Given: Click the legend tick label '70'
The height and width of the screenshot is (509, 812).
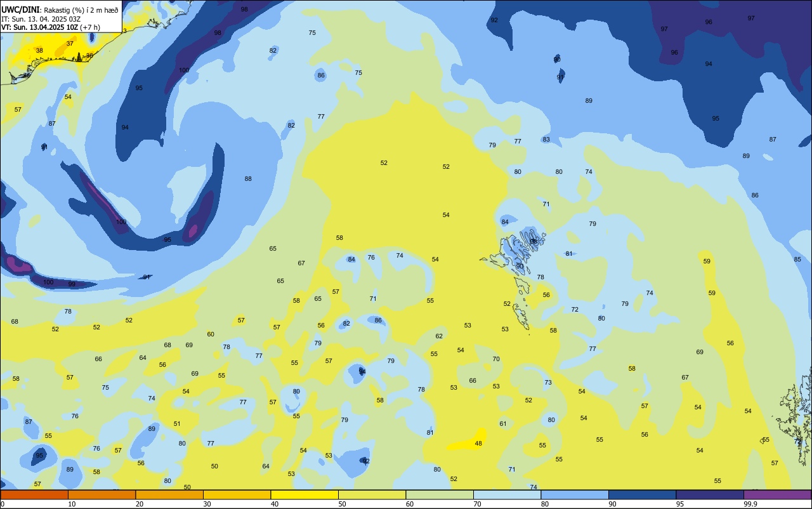Looking at the screenshot, I should (477, 504).
